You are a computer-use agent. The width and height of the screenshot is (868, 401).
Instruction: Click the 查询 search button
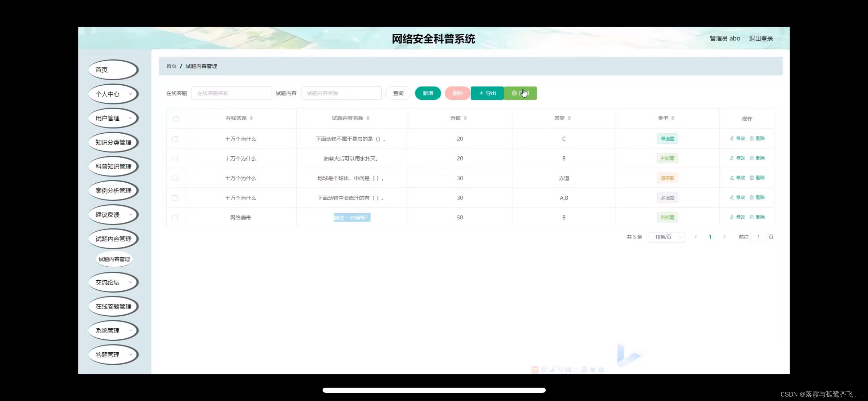[x=398, y=93]
